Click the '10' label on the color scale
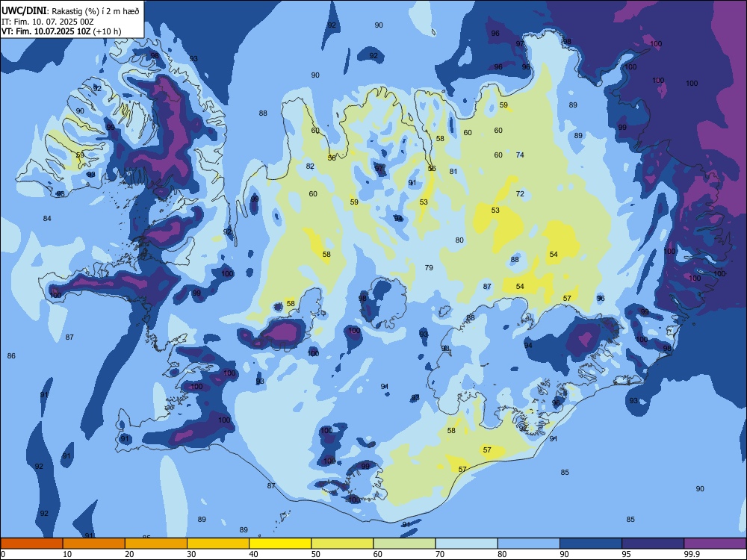Viewport: 747px width, 560px height. (67, 554)
